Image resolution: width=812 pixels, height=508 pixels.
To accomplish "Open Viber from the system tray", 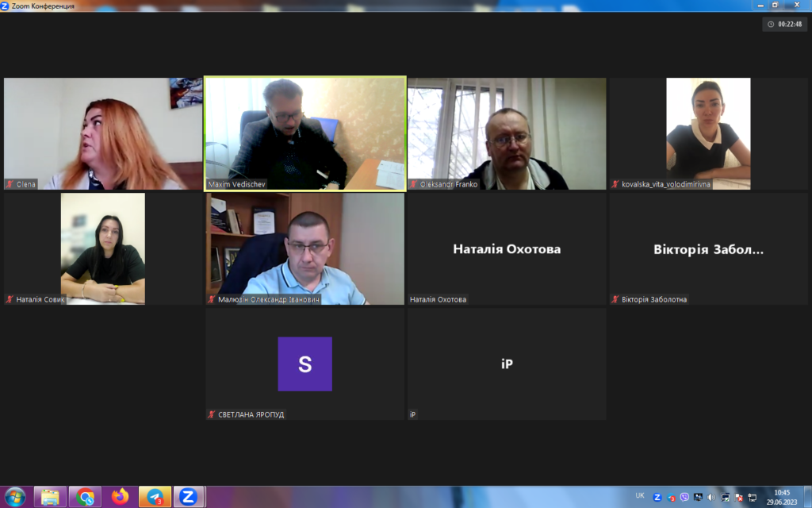I will point(684,498).
